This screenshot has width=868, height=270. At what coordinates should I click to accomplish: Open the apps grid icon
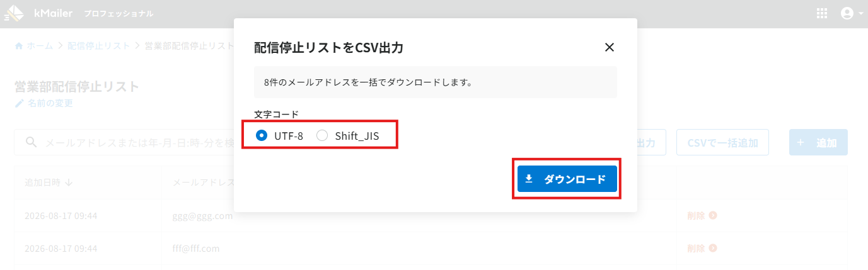[x=821, y=13]
